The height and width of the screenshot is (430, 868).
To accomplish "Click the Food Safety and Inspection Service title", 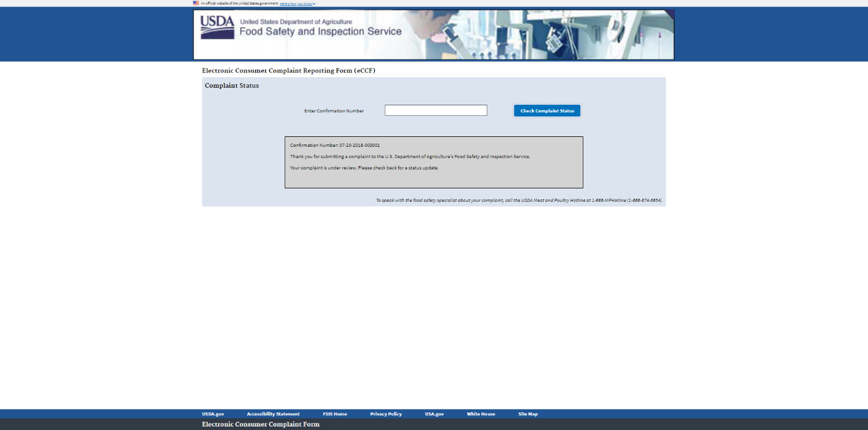I will pos(320,32).
